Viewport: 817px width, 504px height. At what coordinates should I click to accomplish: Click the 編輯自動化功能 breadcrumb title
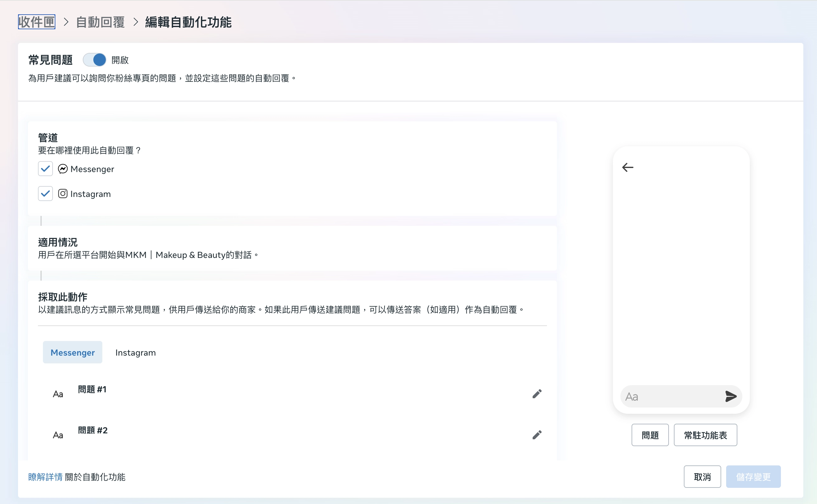coord(188,22)
